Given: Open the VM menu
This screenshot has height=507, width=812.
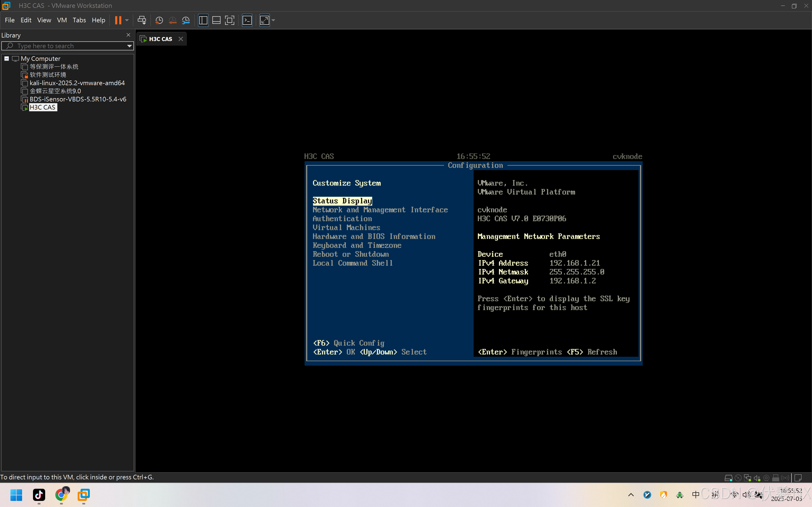Looking at the screenshot, I should 62,20.
